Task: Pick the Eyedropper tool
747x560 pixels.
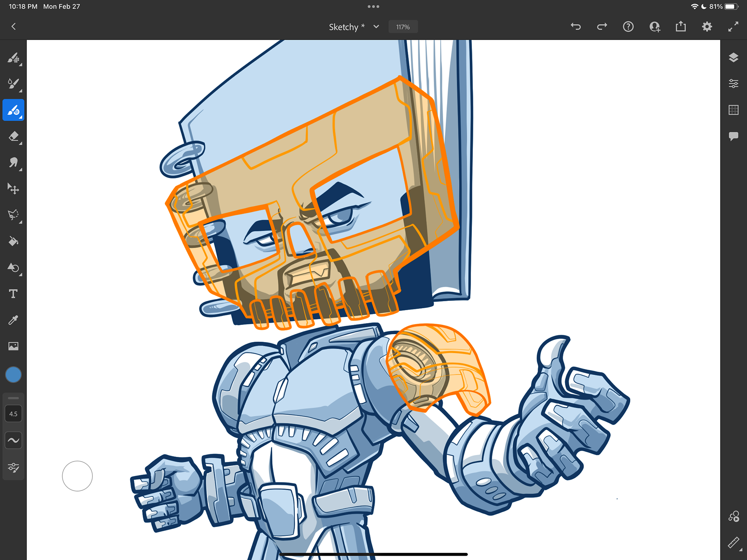Action: 13,320
